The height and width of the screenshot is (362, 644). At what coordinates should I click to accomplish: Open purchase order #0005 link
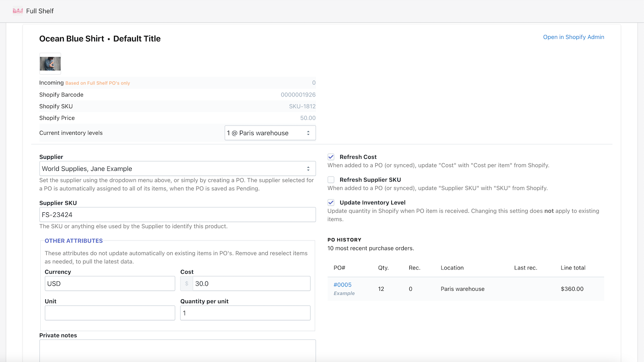tap(343, 285)
